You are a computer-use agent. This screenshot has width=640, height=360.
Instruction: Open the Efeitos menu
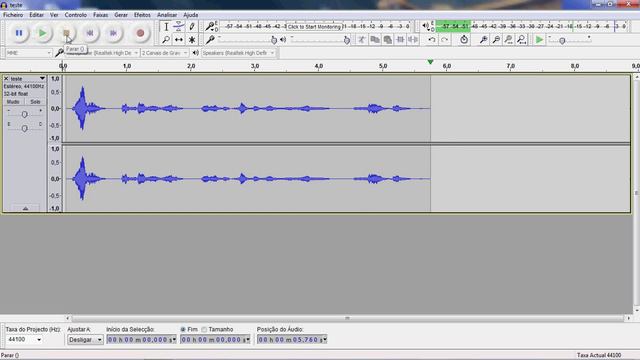142,15
